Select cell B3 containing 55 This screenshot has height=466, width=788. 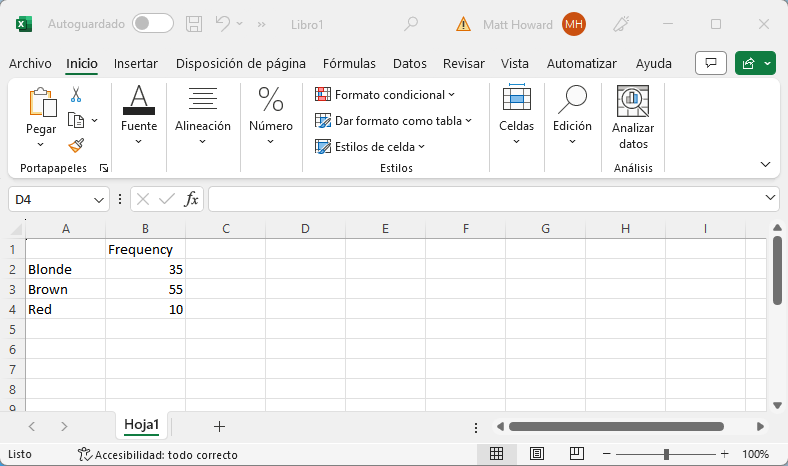(145, 289)
